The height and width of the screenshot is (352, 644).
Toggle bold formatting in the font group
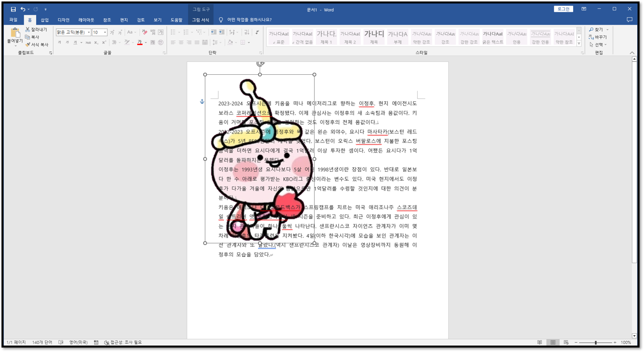pos(59,43)
